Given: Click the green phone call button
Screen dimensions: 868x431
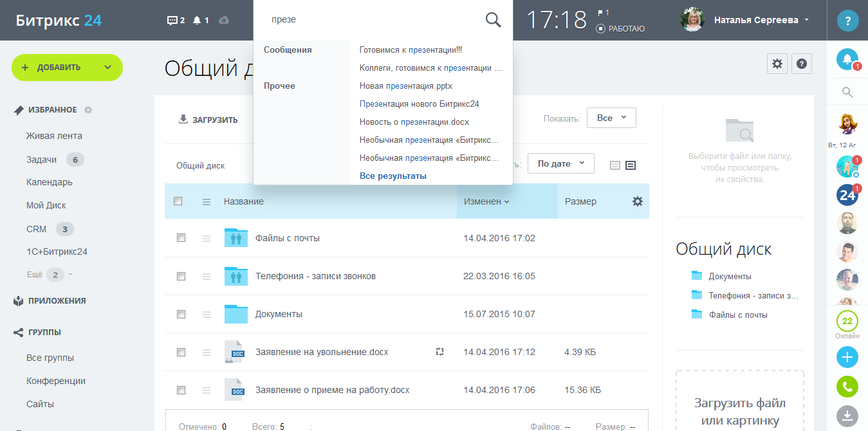Looking at the screenshot, I should coord(847,387).
